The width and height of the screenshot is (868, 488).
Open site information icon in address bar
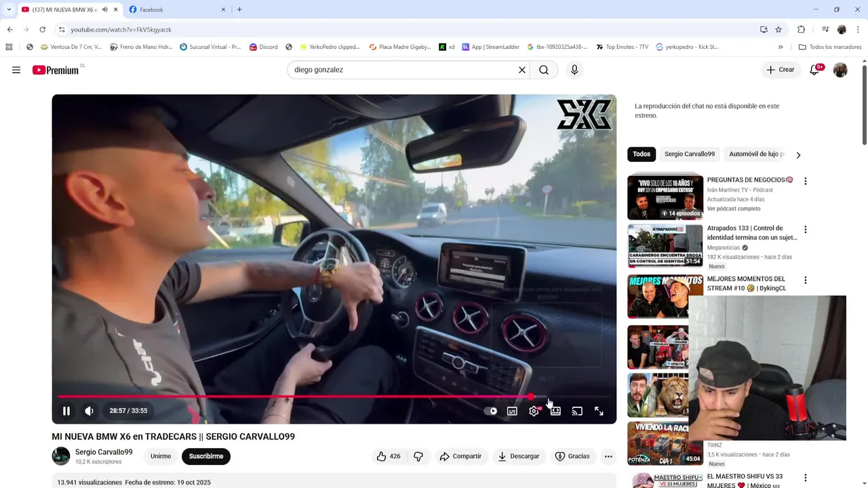pos(62,30)
